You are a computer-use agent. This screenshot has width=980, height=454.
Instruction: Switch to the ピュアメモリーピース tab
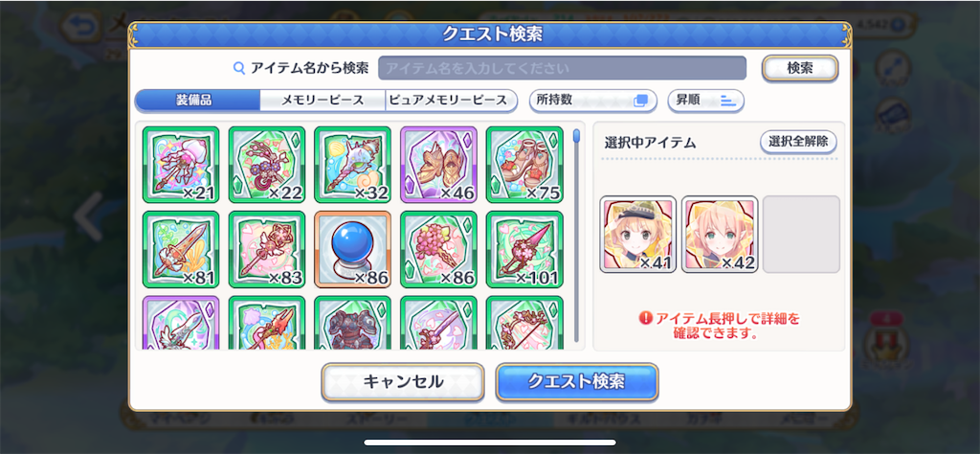[451, 101]
